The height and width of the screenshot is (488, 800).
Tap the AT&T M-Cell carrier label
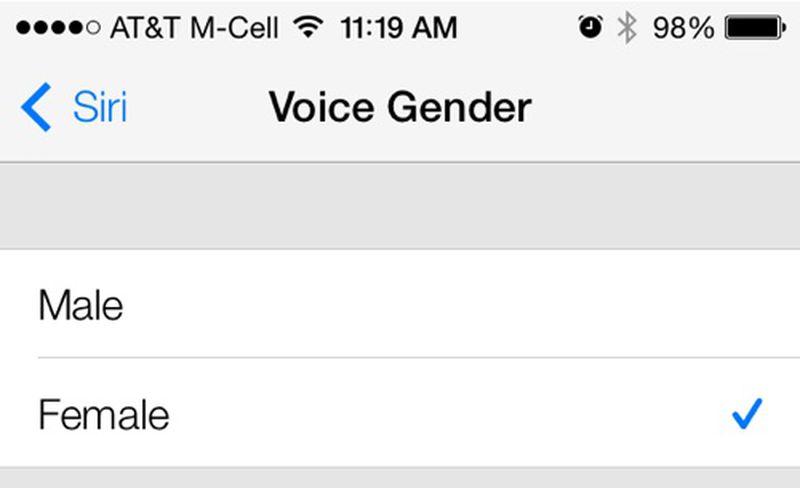click(x=194, y=28)
